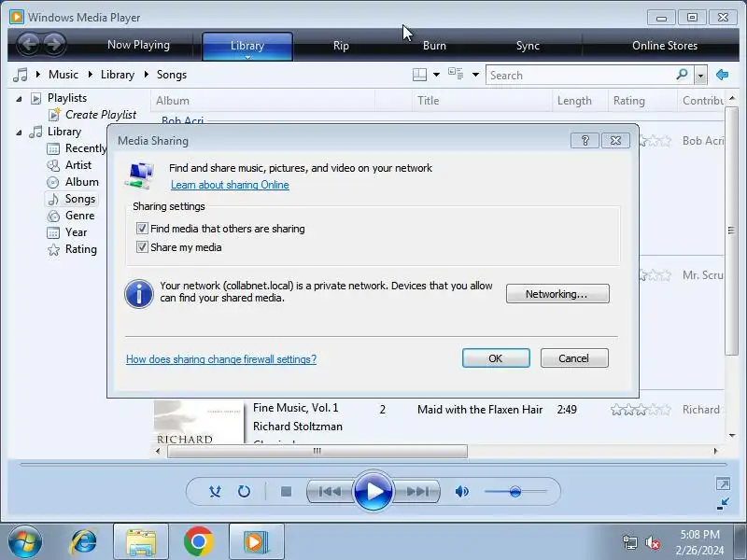Open the Sync tab
Viewport: 747px width, 560px height.
528,45
